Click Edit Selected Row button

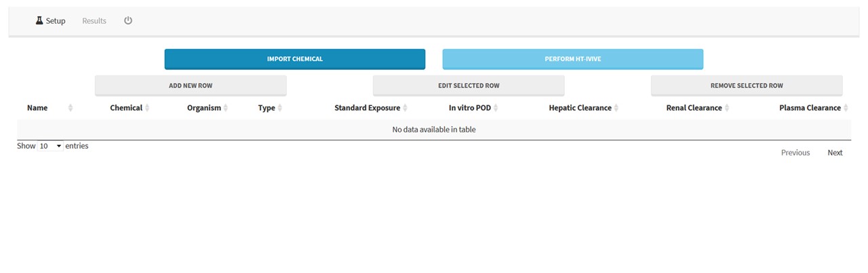(469, 86)
